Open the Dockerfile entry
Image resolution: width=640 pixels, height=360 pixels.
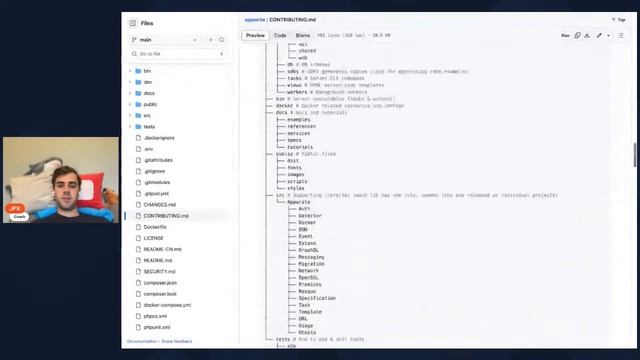[x=155, y=227]
